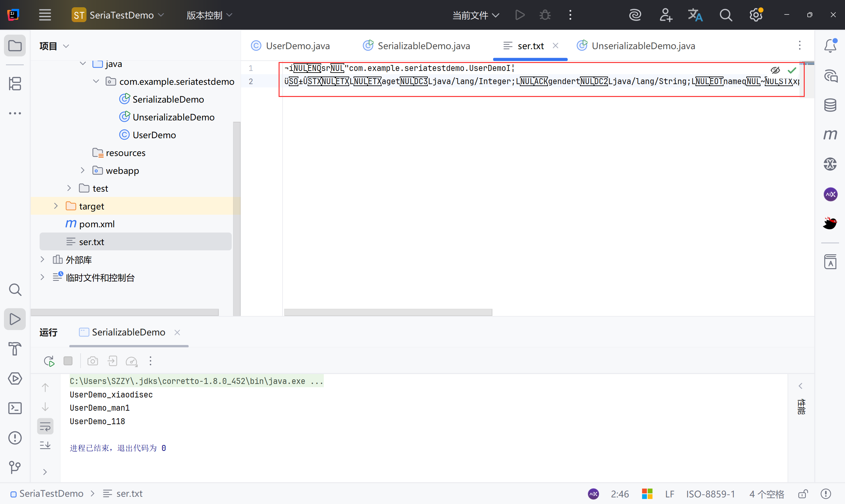Screen dimensions: 845x504
Task: Expand the target folder
Action: pos(56,206)
